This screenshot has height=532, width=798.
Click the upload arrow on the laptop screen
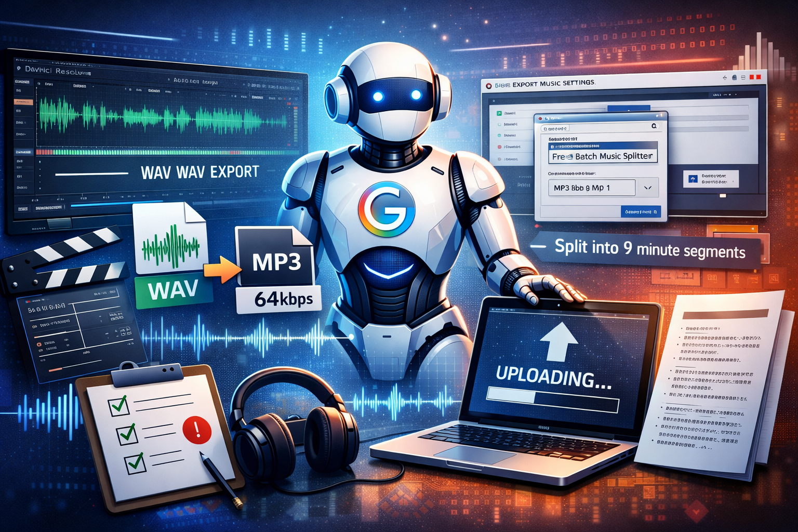pos(558,341)
